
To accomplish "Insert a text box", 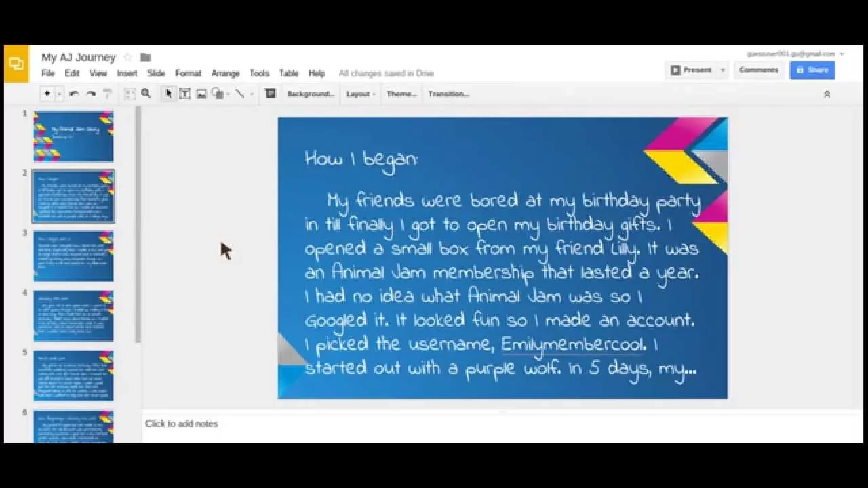I will 184,94.
